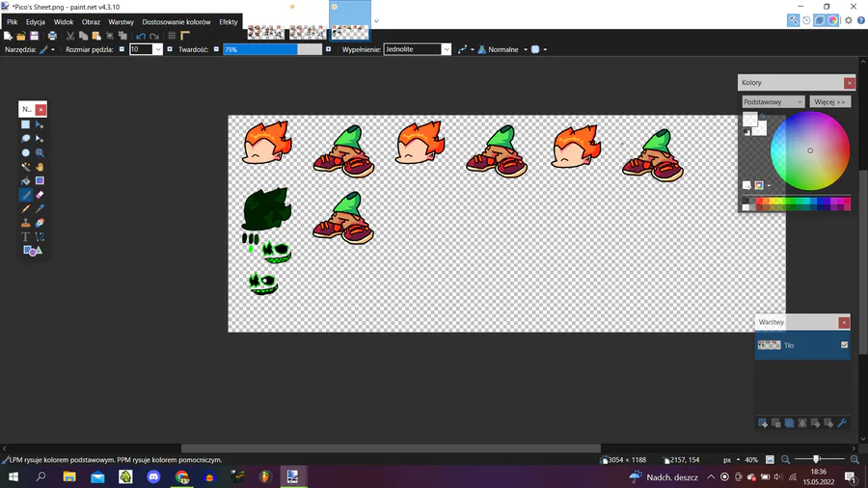Toggle the pixel grid icon
868x488 pixels.
172,36
